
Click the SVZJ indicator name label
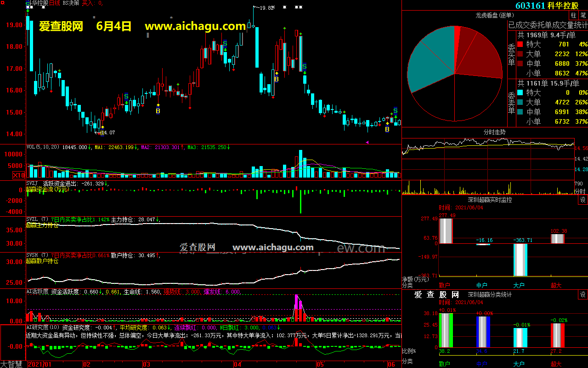(32, 184)
